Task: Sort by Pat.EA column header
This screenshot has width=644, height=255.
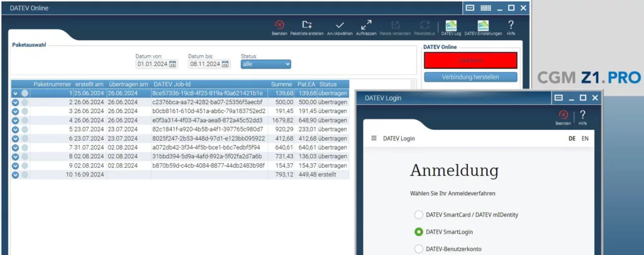Action: tap(306, 84)
